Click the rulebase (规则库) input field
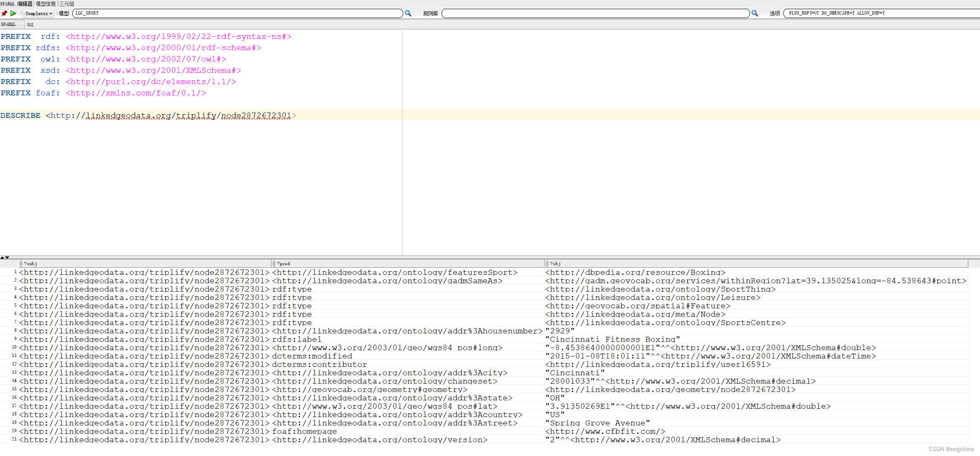 coord(596,13)
